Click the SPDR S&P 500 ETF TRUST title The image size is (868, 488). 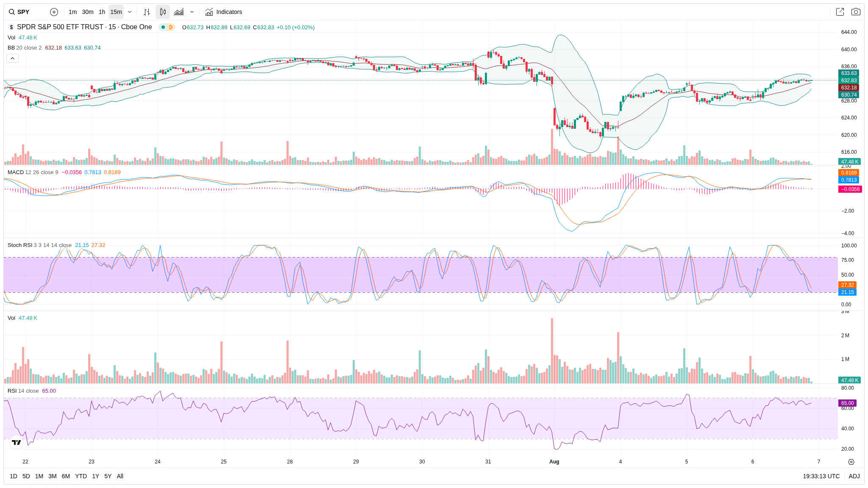(84, 27)
